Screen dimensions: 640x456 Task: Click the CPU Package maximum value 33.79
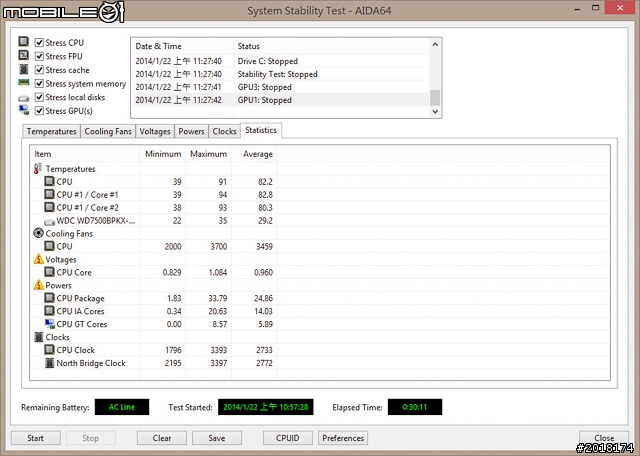[218, 298]
